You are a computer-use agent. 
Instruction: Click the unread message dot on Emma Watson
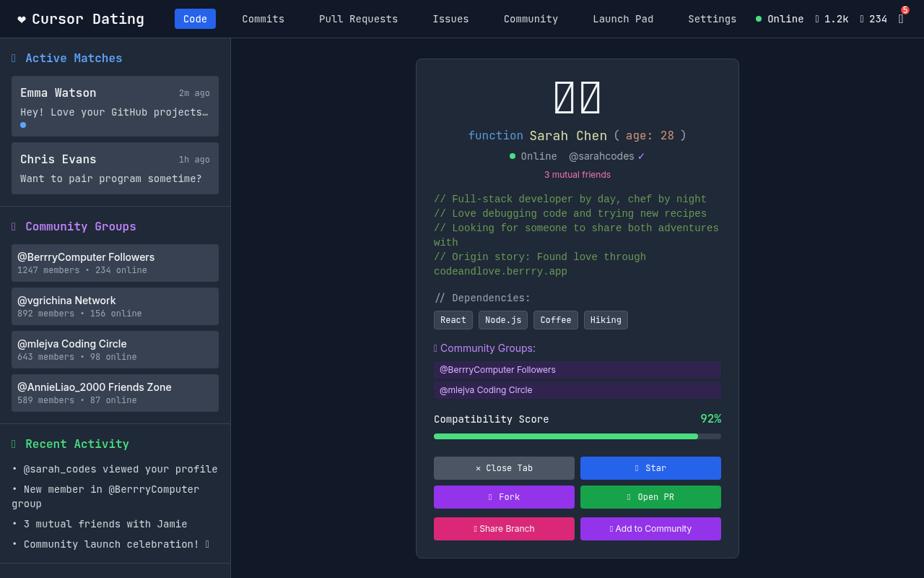tap(22, 125)
